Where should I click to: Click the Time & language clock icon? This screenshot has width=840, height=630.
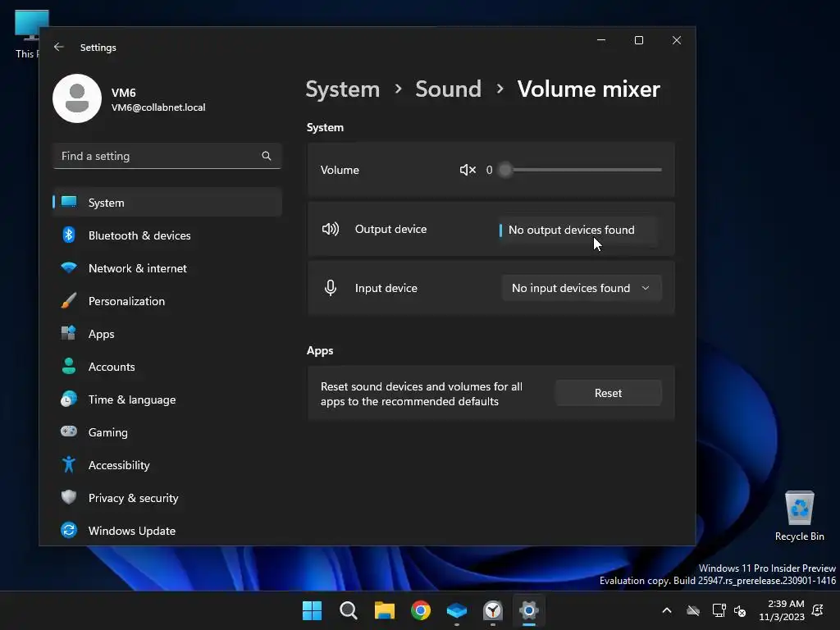pyautogui.click(x=69, y=399)
